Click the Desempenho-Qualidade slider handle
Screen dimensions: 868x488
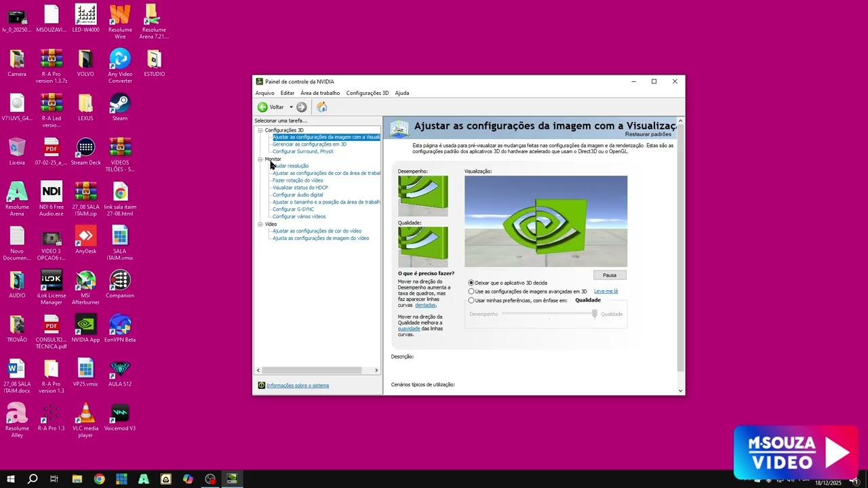[x=595, y=314]
